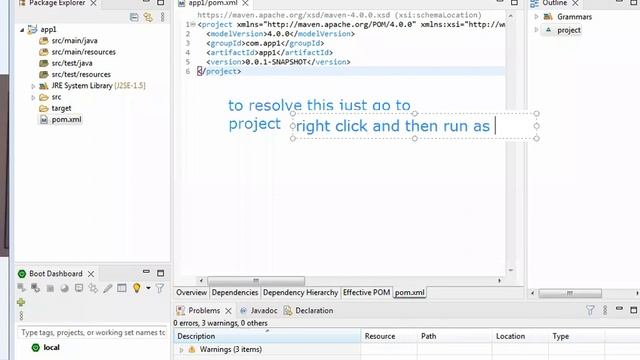Close the Boot Dashboard tab
This screenshot has height=360, width=640.
point(91,274)
